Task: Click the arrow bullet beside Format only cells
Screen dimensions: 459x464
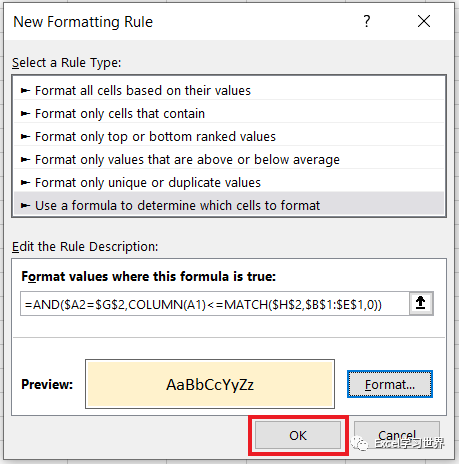Action: (25, 114)
